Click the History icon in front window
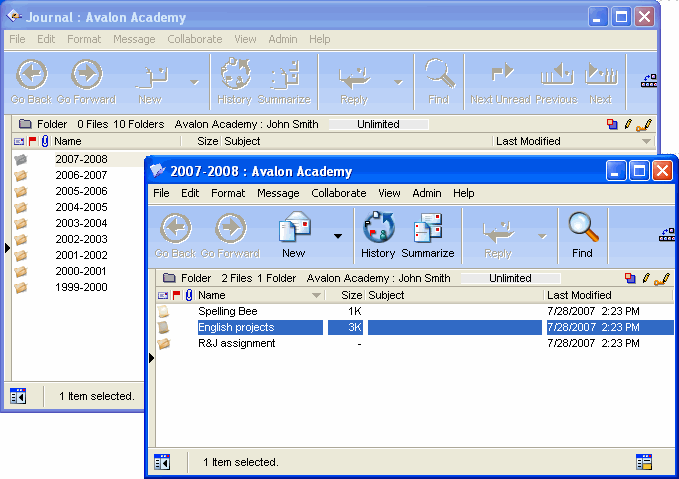This screenshot has width=679, height=479. [x=378, y=230]
